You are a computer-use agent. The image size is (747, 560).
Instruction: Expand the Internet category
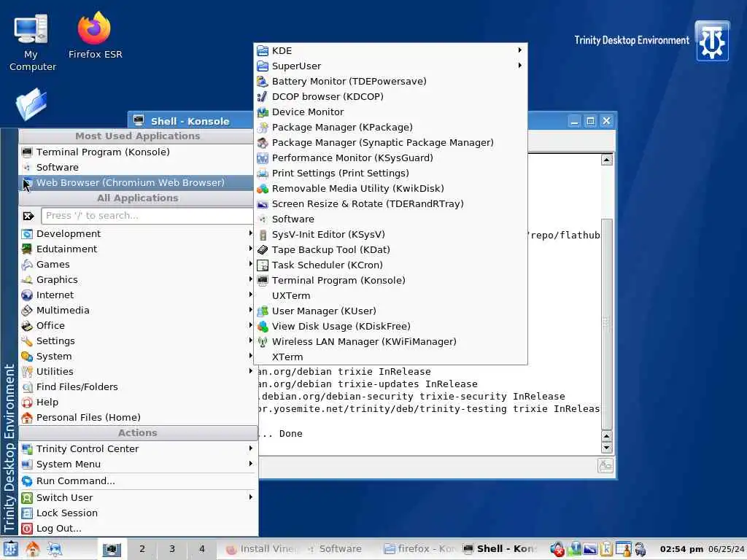138,295
